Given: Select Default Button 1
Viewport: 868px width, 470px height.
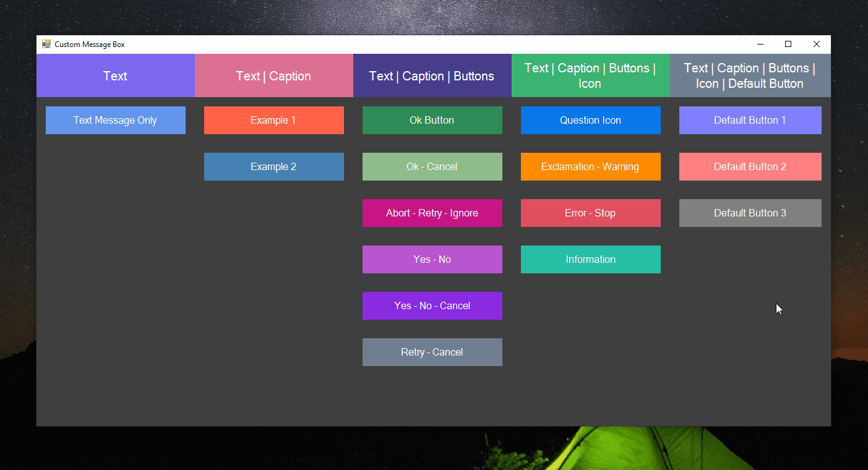Looking at the screenshot, I should click(750, 120).
